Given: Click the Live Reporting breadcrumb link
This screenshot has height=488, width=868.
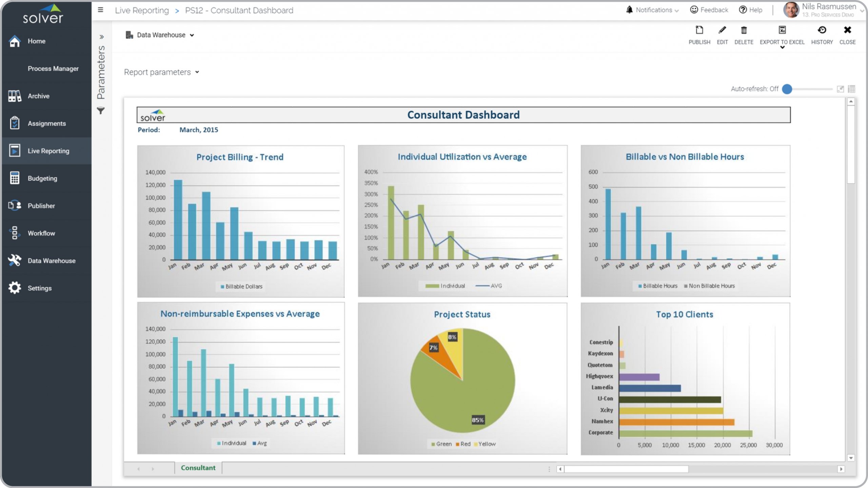Looking at the screenshot, I should [142, 11].
